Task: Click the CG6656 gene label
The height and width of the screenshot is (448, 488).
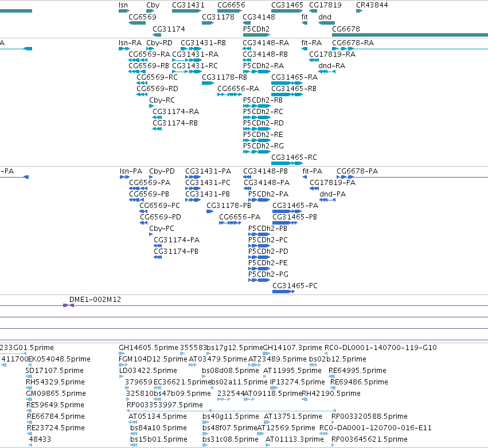Action: 231,5
